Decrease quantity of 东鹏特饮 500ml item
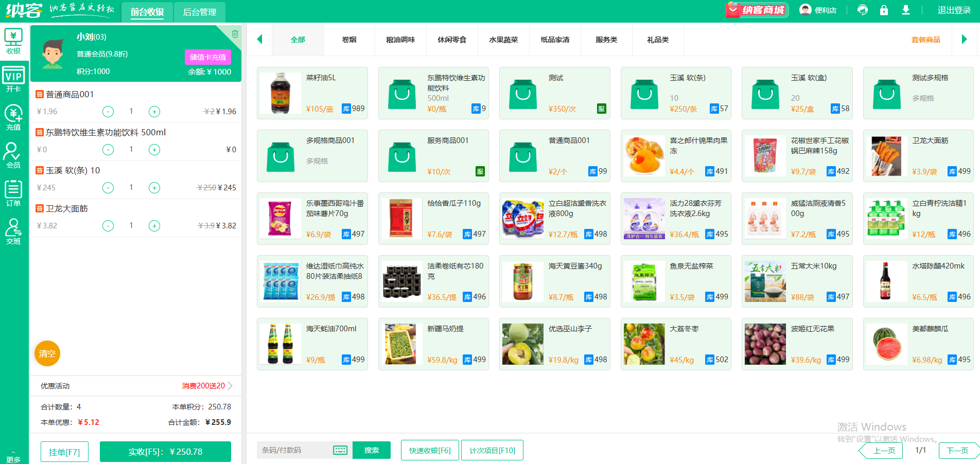Screen dimensions: 980x464 pos(108,150)
